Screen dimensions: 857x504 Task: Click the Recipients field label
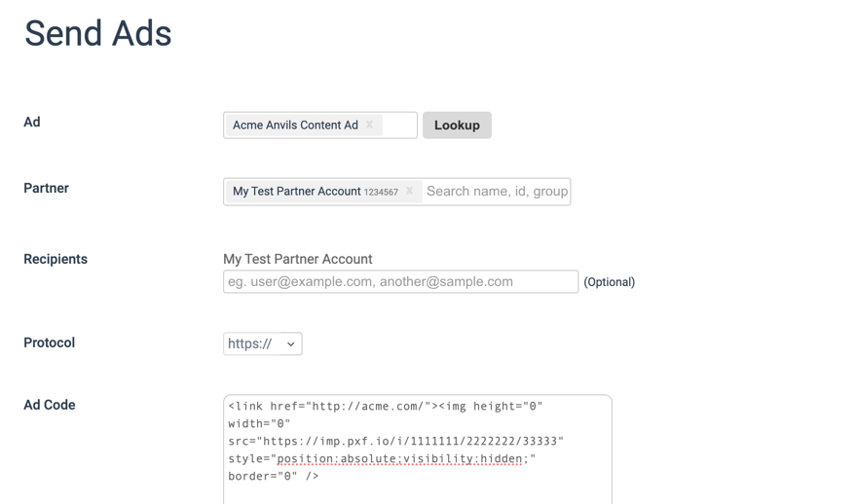pyautogui.click(x=56, y=259)
